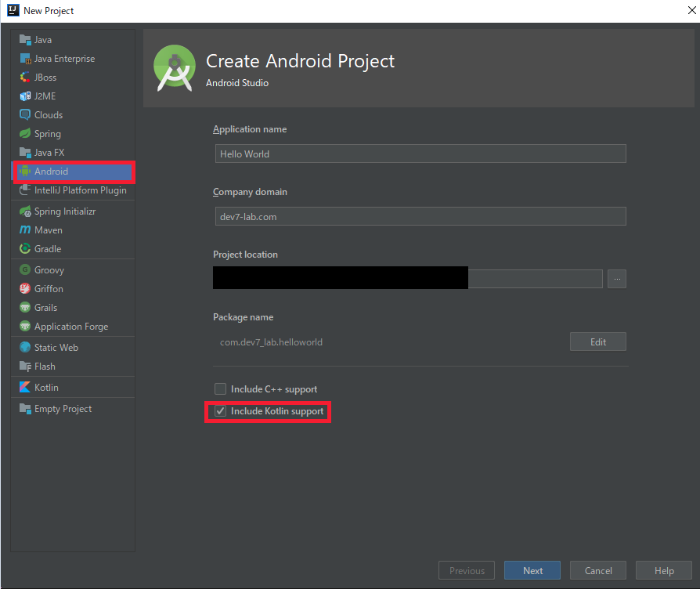Select the Java project type icon
The height and width of the screenshot is (589, 700).
pyautogui.click(x=25, y=40)
